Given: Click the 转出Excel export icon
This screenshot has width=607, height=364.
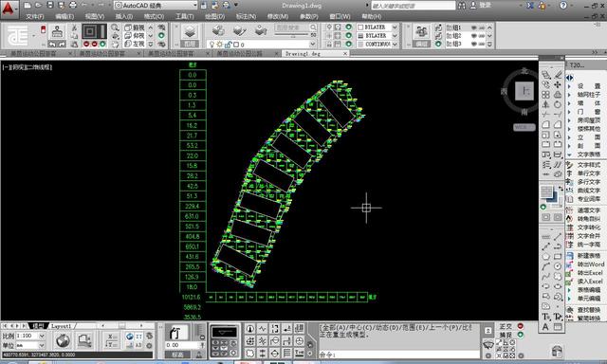Looking at the screenshot, I should pyautogui.click(x=569, y=273).
